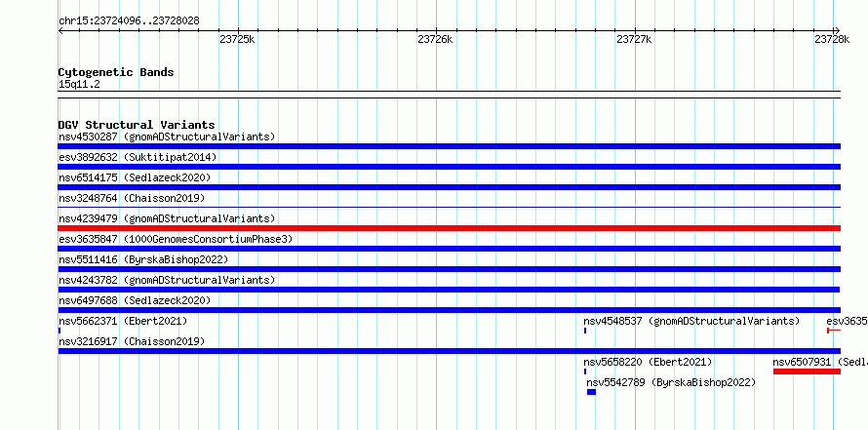Click nsv5511416 (ByrskaBishop2022) label
This screenshot has height=430, width=868.
click(x=143, y=259)
